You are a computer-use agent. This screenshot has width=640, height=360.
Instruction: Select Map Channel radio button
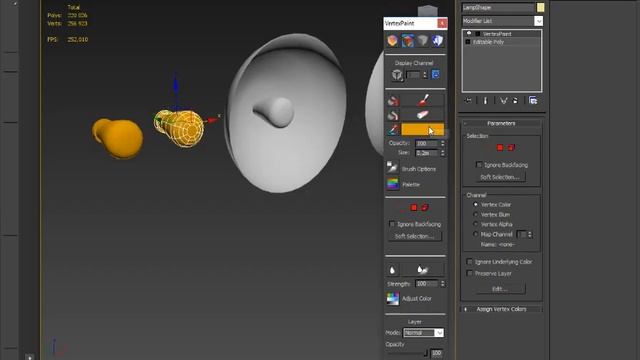pyautogui.click(x=475, y=234)
